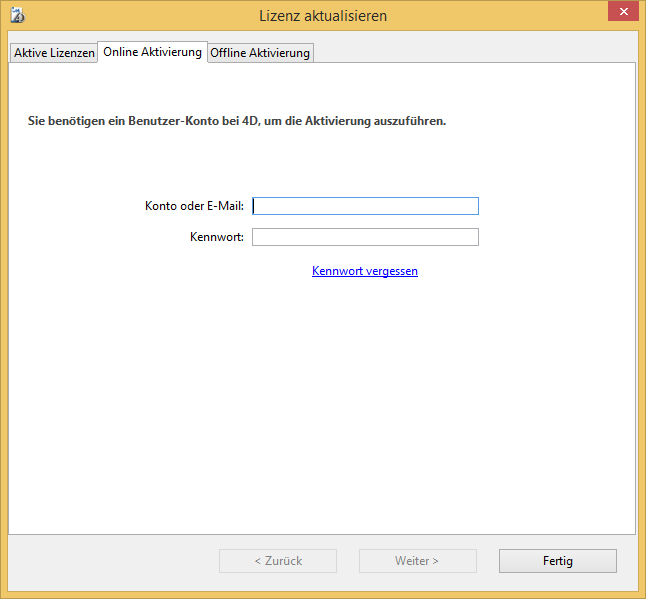Click the 4D application icon in title bar
This screenshot has width=646, height=599.
point(18,16)
